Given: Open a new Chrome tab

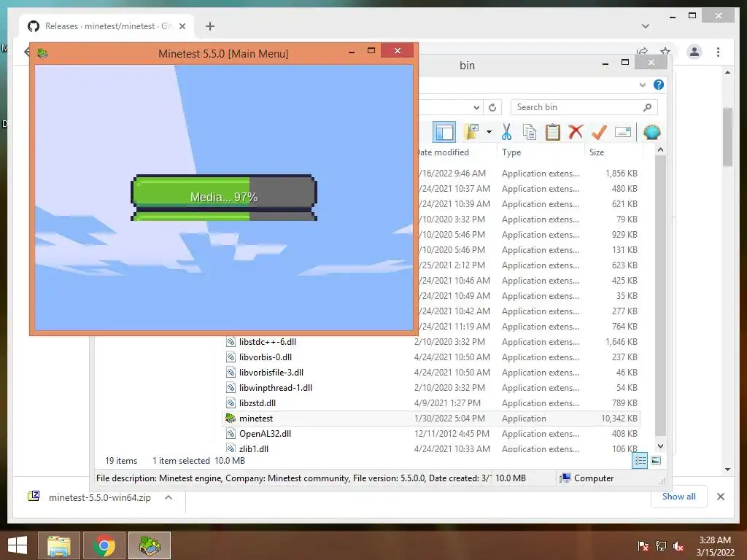Looking at the screenshot, I should pyautogui.click(x=210, y=26).
